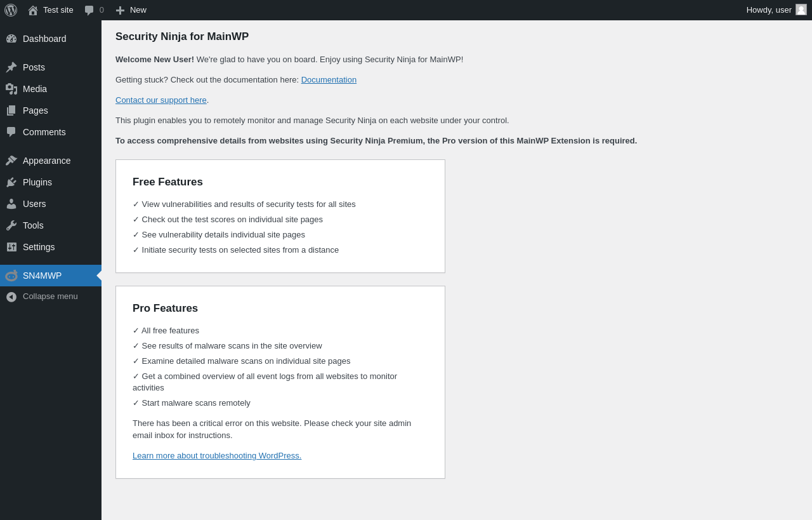Open the New content menu

(131, 10)
